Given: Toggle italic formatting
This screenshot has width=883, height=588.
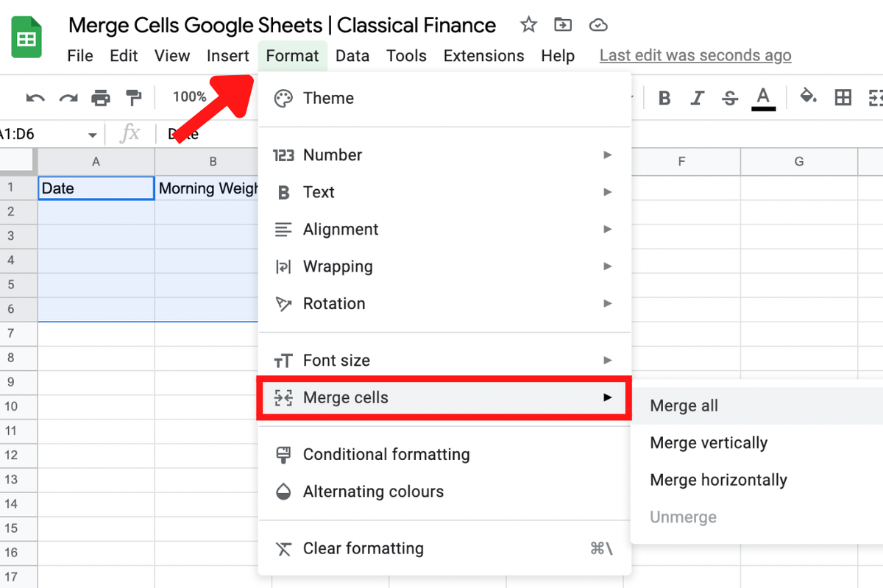Looking at the screenshot, I should coord(697,96).
